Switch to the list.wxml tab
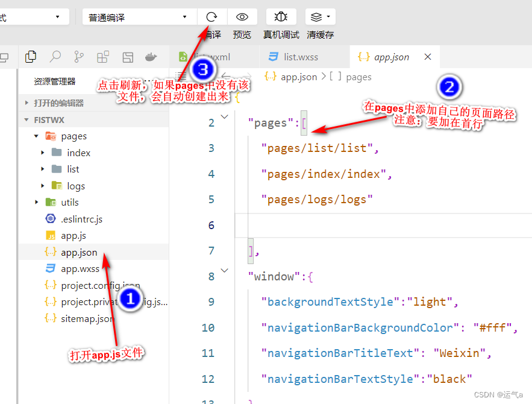 [x=214, y=57]
